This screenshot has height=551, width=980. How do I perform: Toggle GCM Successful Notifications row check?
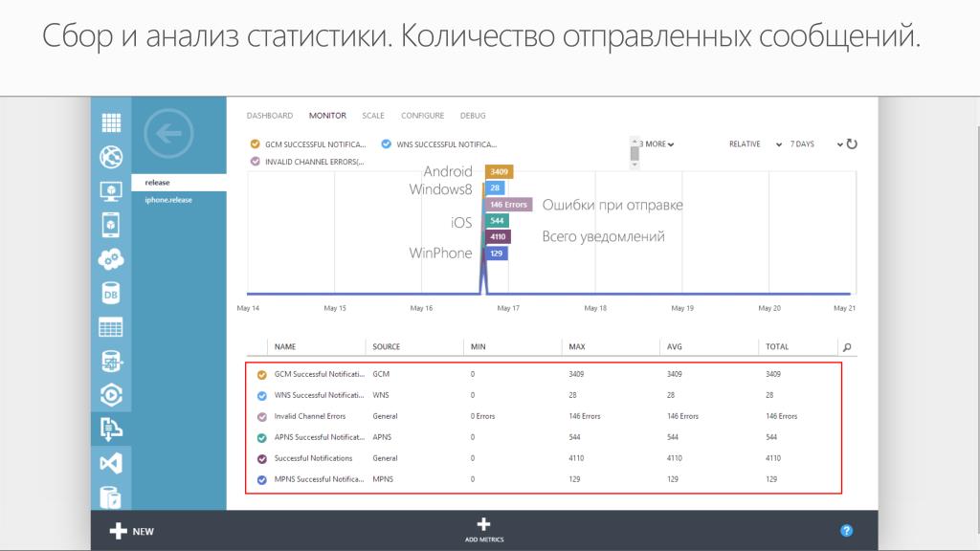pyautogui.click(x=262, y=375)
